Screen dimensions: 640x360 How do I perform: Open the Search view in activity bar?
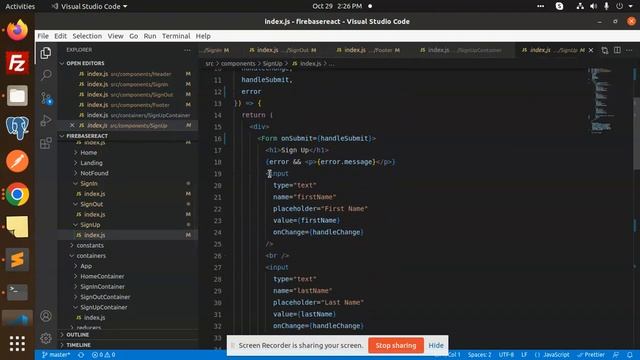click(x=46, y=75)
